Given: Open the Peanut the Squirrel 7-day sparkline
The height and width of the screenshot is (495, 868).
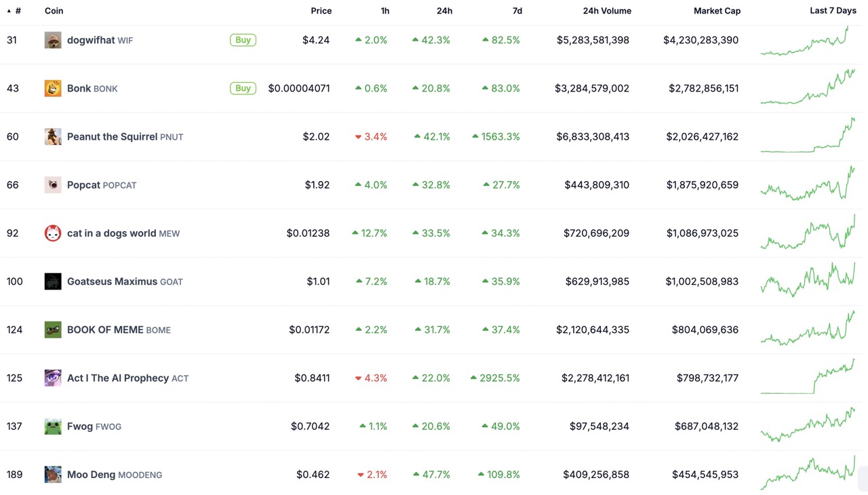Looking at the screenshot, I should tap(808, 136).
